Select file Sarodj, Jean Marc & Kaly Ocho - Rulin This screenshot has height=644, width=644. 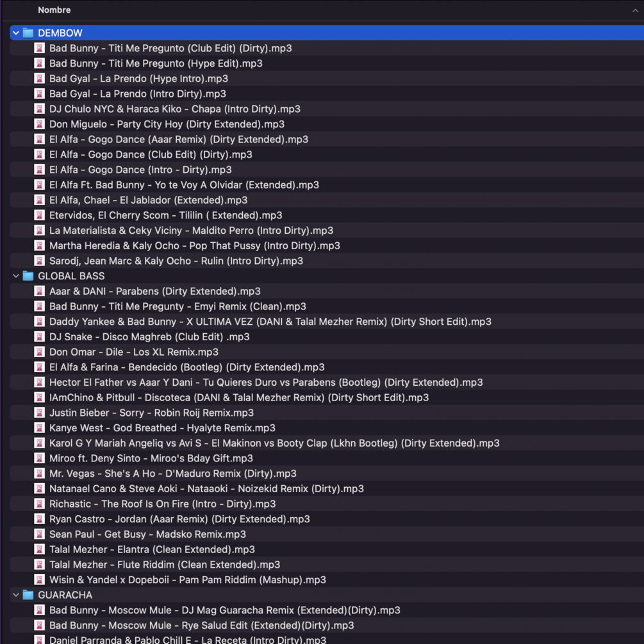coord(176,261)
